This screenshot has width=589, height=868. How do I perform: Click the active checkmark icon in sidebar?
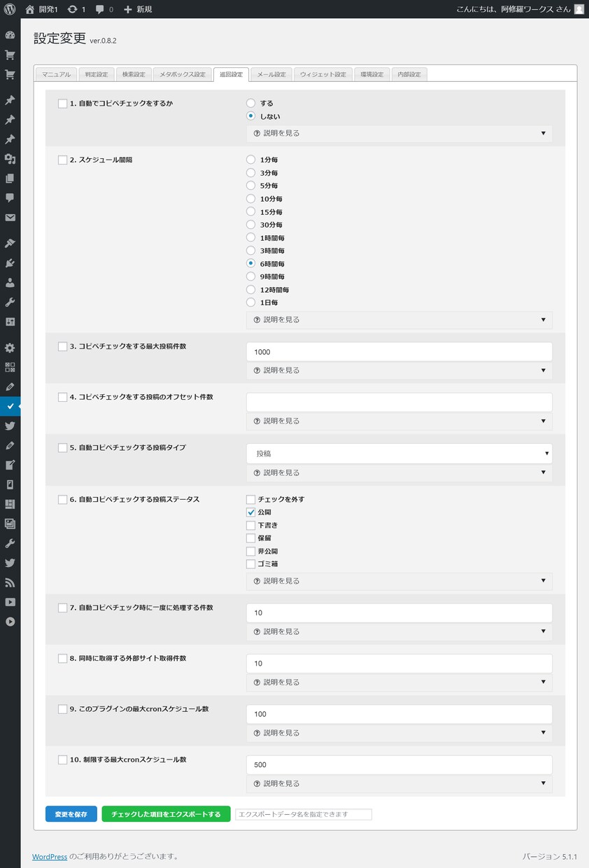(x=10, y=406)
